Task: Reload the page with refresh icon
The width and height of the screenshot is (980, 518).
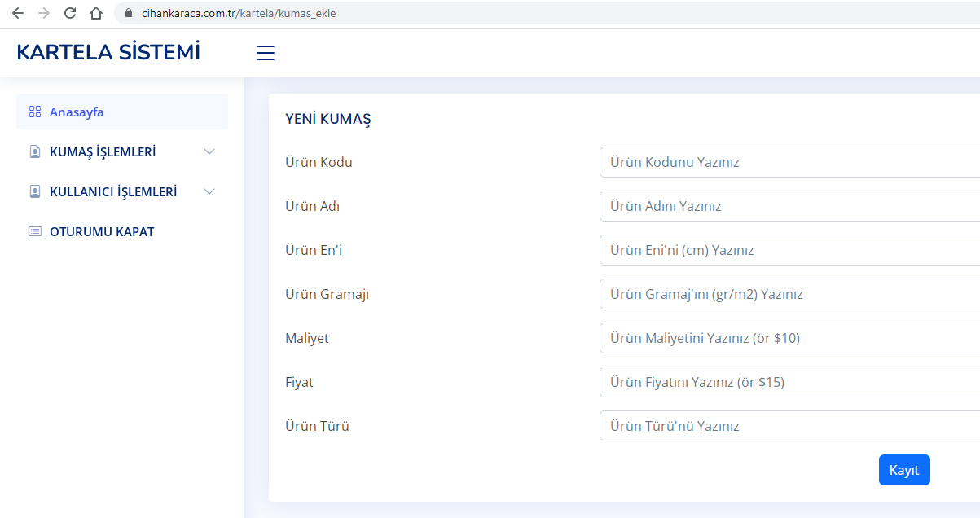Action: pyautogui.click(x=70, y=13)
